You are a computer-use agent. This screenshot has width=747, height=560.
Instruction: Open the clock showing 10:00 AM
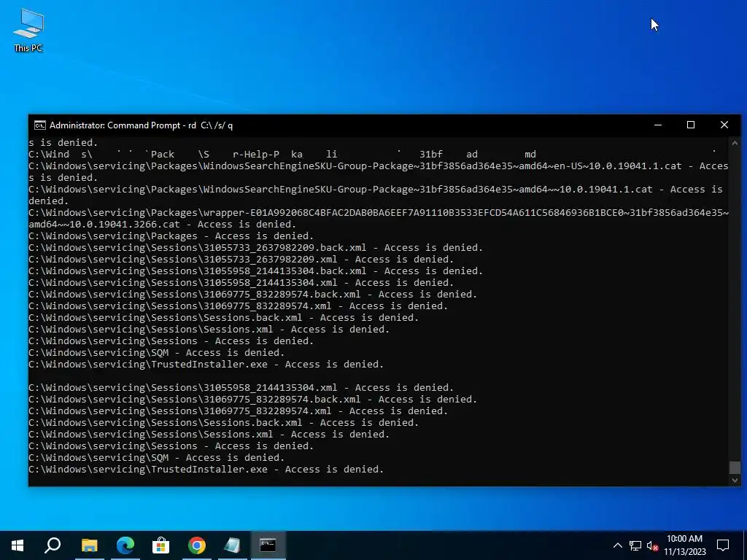684,545
